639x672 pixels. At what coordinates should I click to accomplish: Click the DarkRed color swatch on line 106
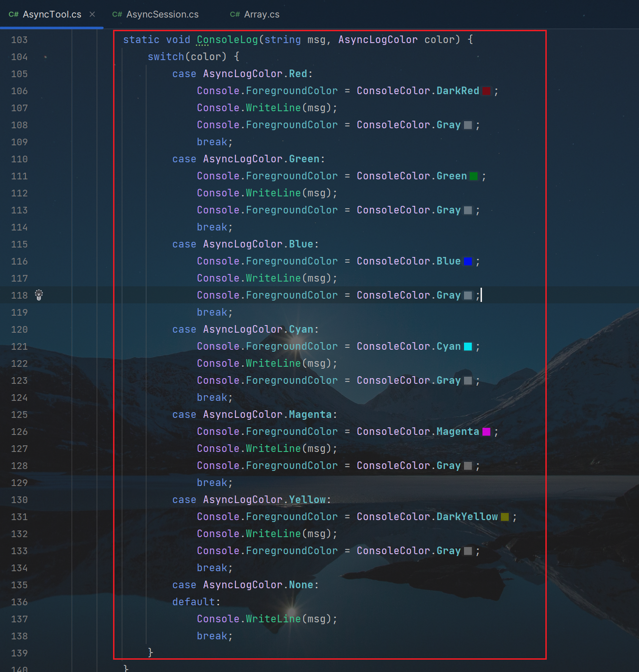tap(486, 91)
